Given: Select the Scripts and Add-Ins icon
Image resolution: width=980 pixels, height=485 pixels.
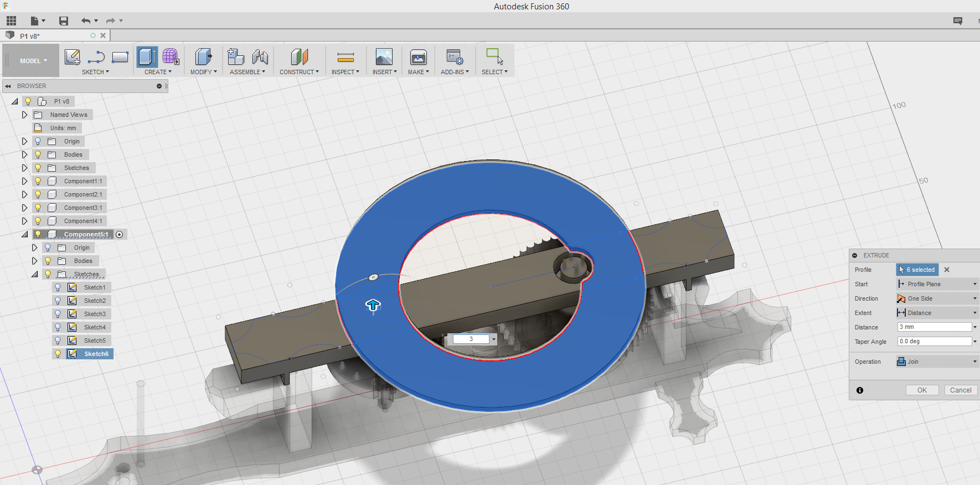Looking at the screenshot, I should (x=455, y=57).
